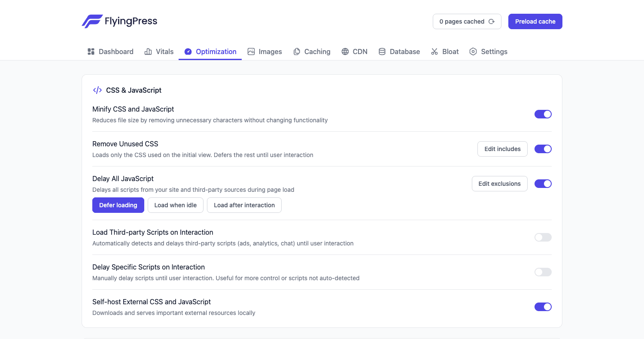Enable Delay Specific Scripts on Interaction
Image resolution: width=644 pixels, height=339 pixels.
(x=543, y=272)
